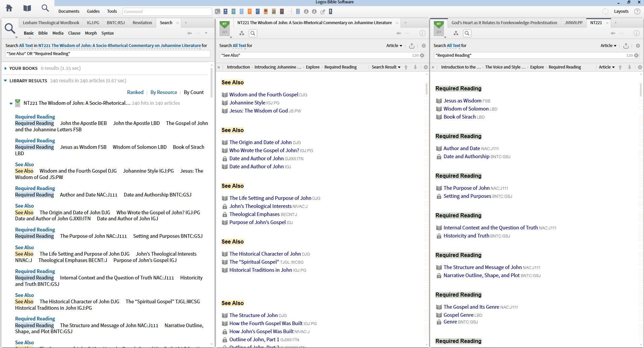Screen dimensions: 644x348
Task: Open the Guides menu
Action: [93, 11]
